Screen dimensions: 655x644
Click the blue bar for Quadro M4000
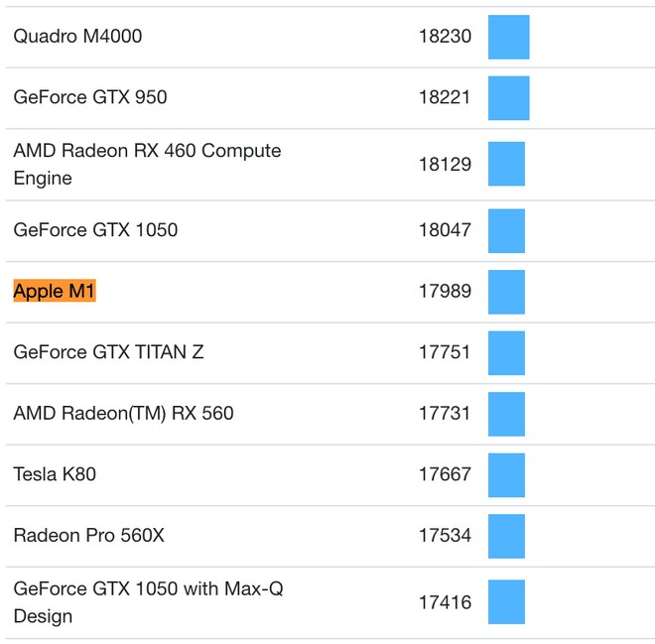508,37
